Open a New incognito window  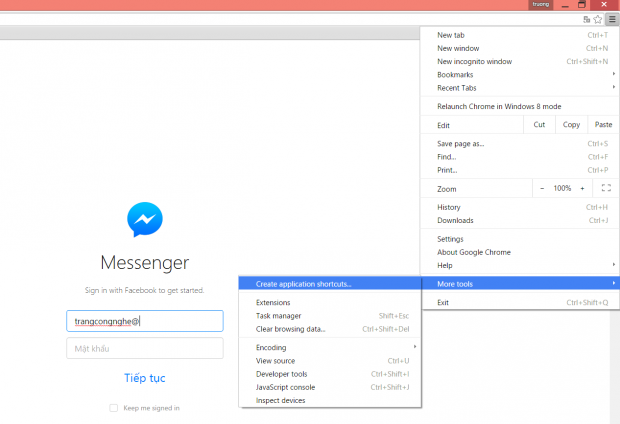pyautogui.click(x=519, y=61)
